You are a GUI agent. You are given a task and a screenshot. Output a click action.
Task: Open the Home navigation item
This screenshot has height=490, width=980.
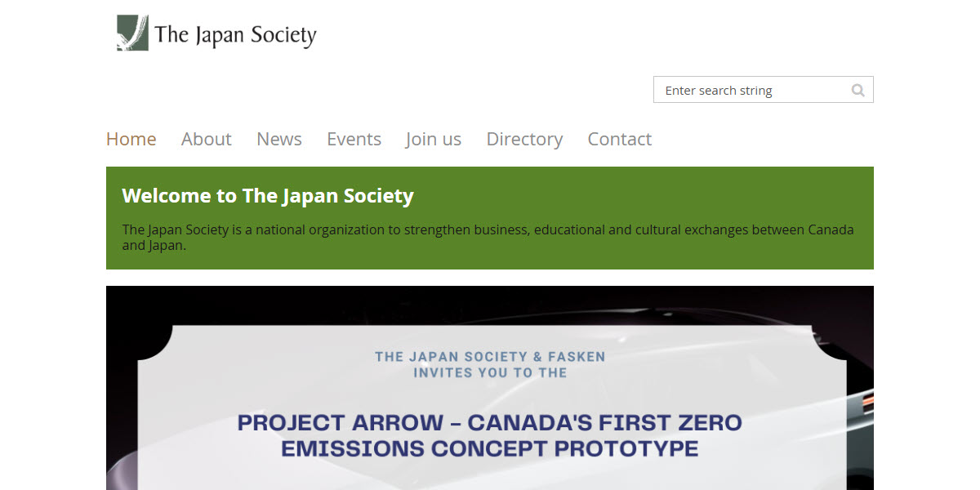[x=131, y=139]
